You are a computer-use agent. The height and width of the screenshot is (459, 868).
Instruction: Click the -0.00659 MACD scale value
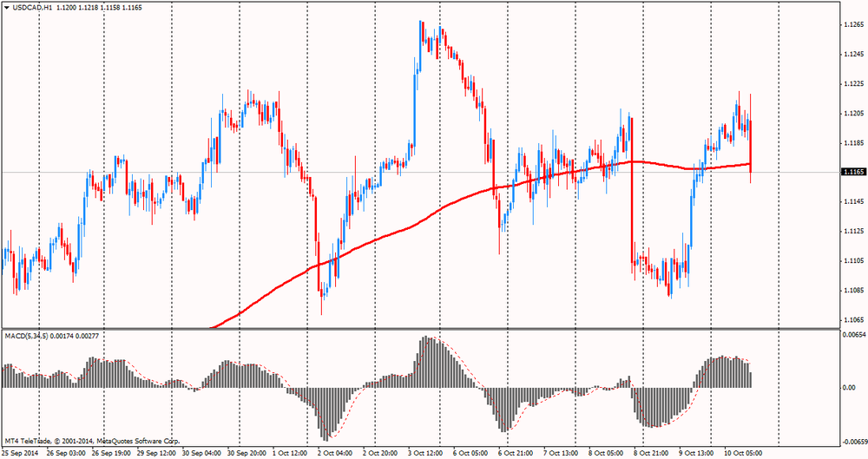(853, 440)
